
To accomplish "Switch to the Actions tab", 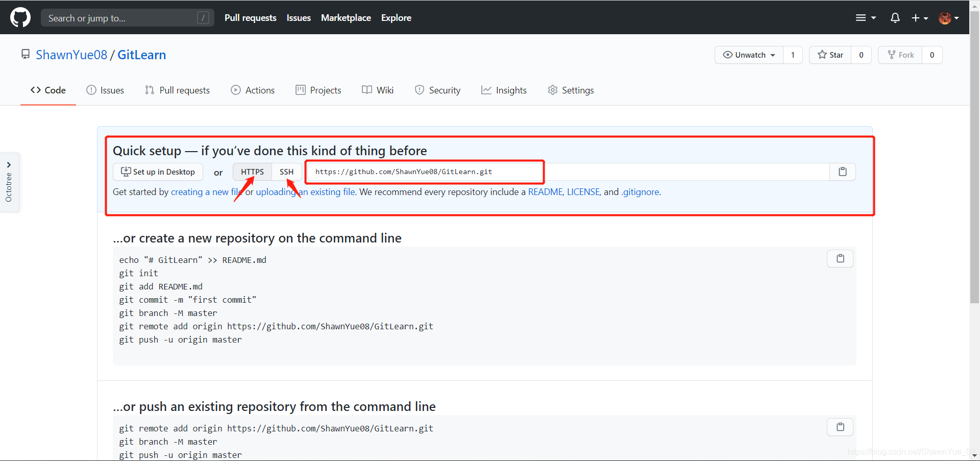I will coord(253,90).
